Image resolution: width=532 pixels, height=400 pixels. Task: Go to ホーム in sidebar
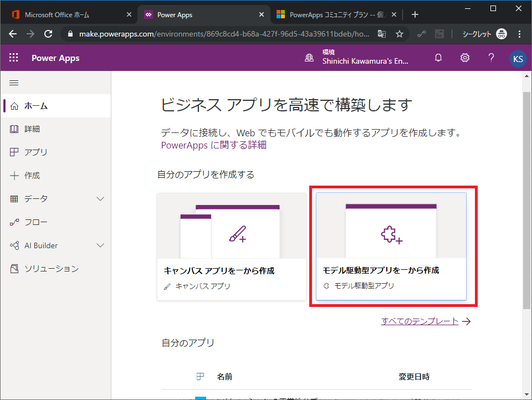click(x=56, y=106)
